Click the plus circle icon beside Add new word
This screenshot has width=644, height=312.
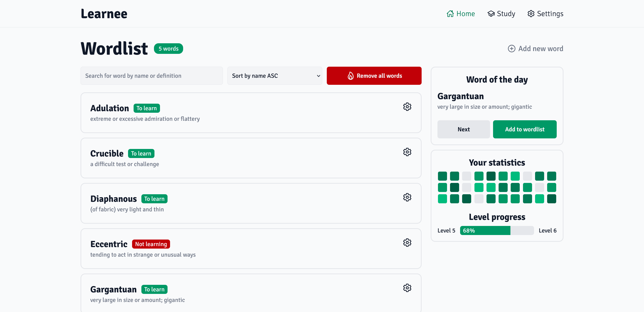(x=511, y=49)
